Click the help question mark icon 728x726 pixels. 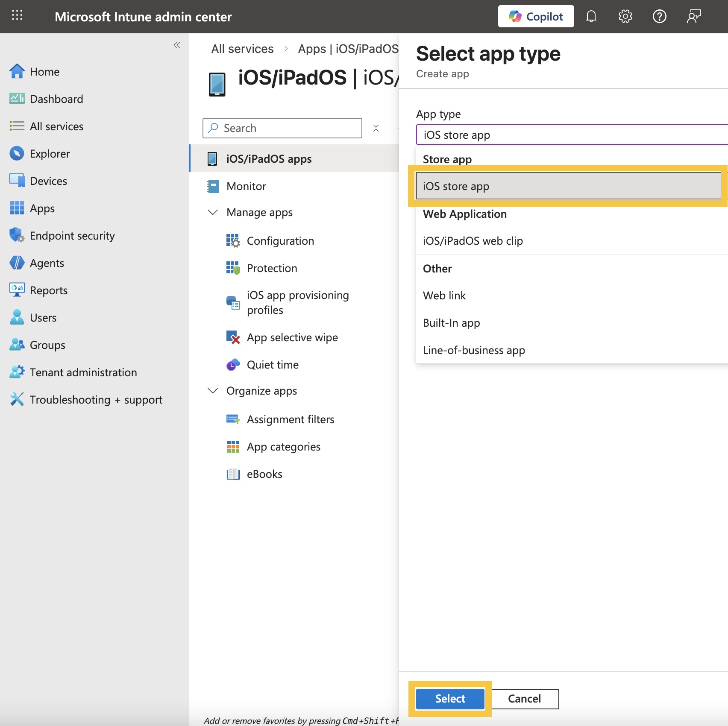[659, 17]
